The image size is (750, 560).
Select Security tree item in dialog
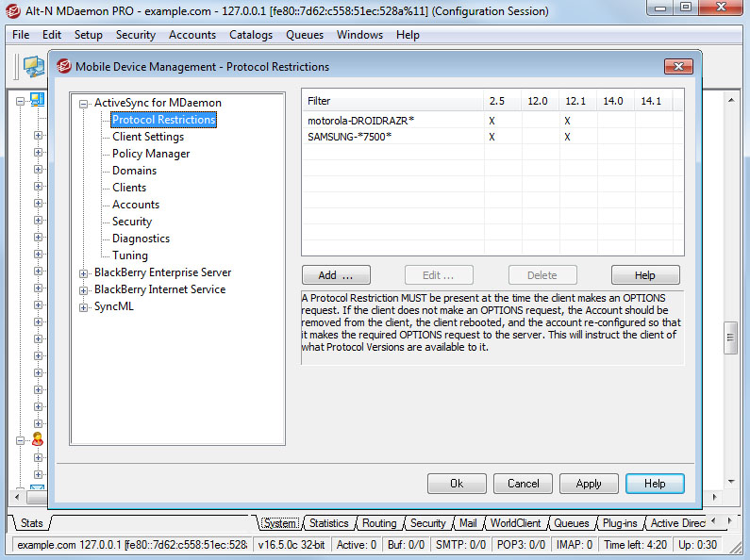coord(132,222)
